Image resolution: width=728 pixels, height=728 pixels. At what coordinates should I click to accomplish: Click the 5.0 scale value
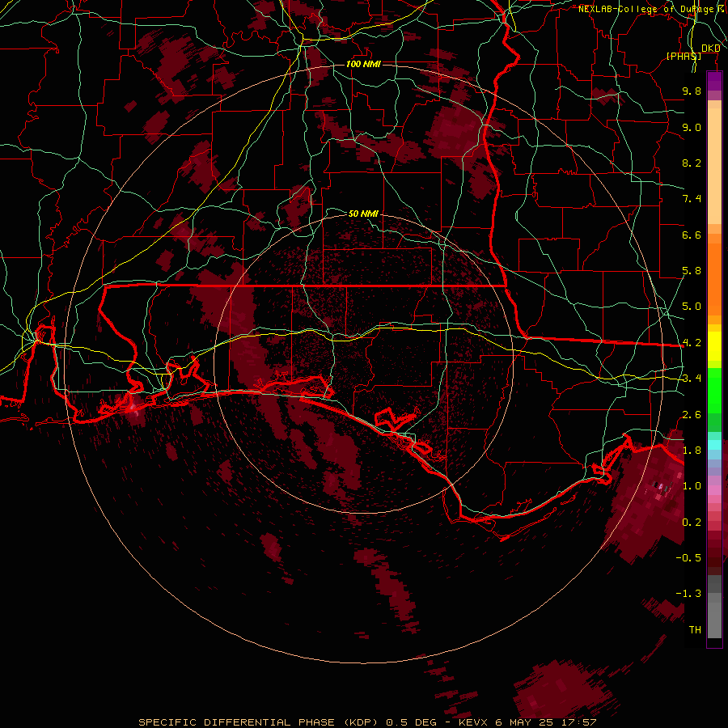692,307
